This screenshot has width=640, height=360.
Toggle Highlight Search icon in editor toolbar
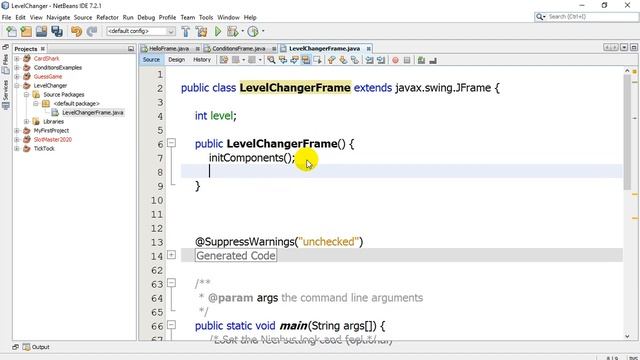306,60
